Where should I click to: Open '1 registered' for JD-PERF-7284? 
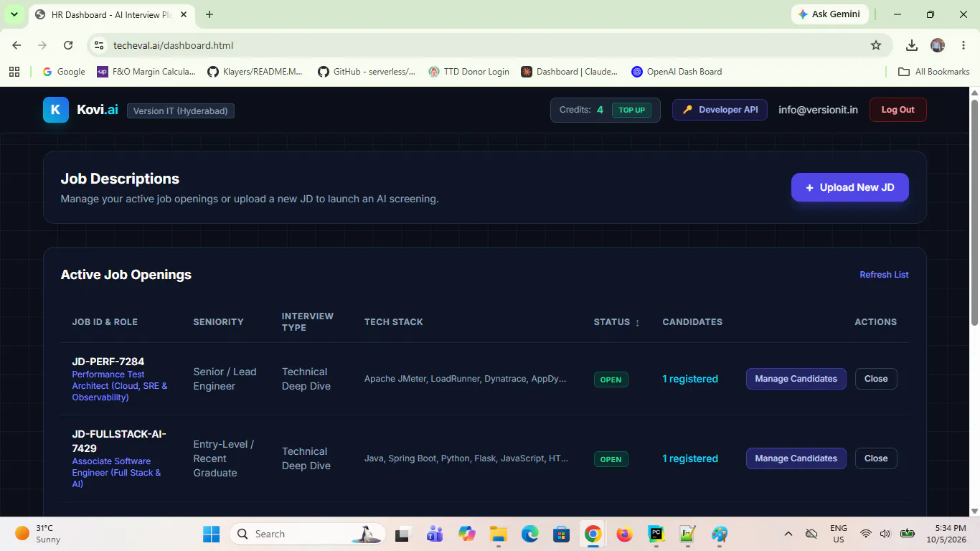(x=689, y=379)
